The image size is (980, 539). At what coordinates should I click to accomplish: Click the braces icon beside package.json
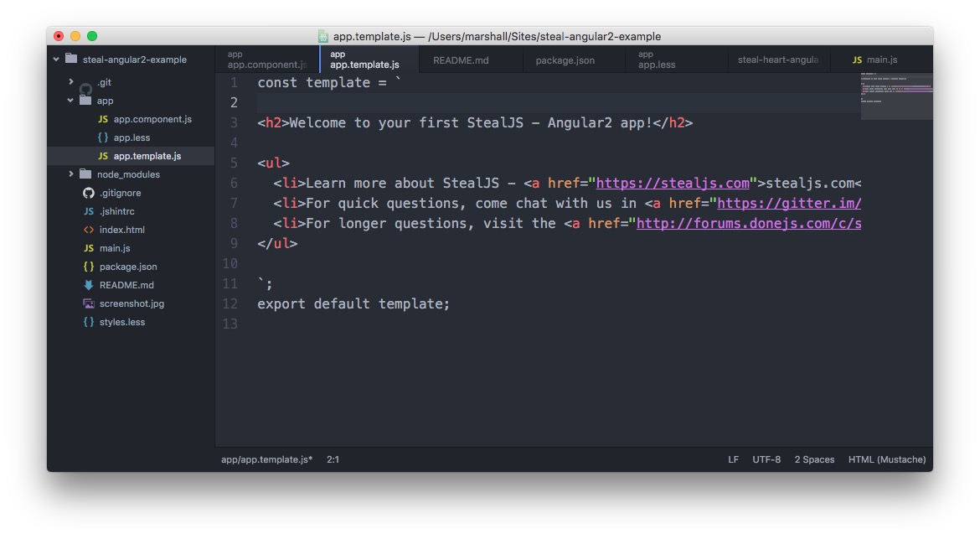click(x=89, y=267)
